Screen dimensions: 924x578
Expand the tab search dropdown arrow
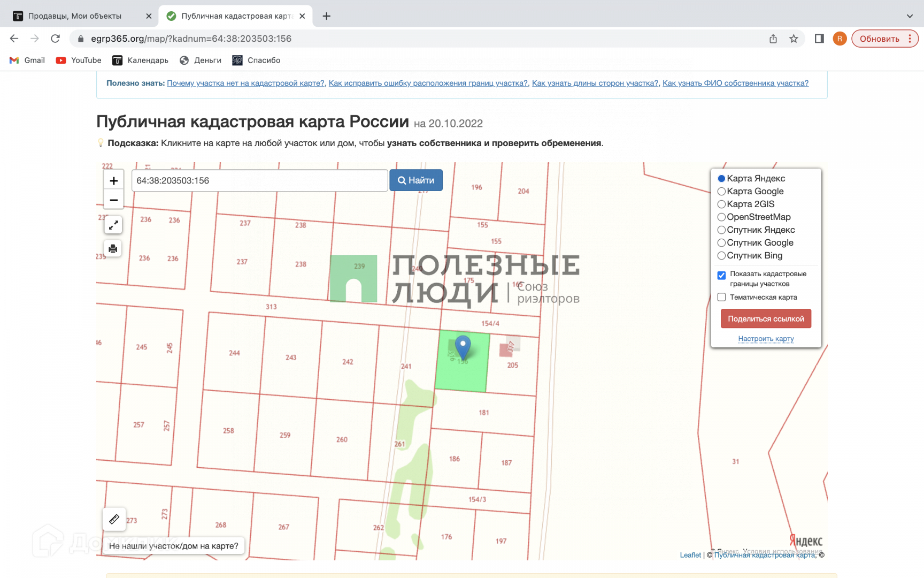910,16
